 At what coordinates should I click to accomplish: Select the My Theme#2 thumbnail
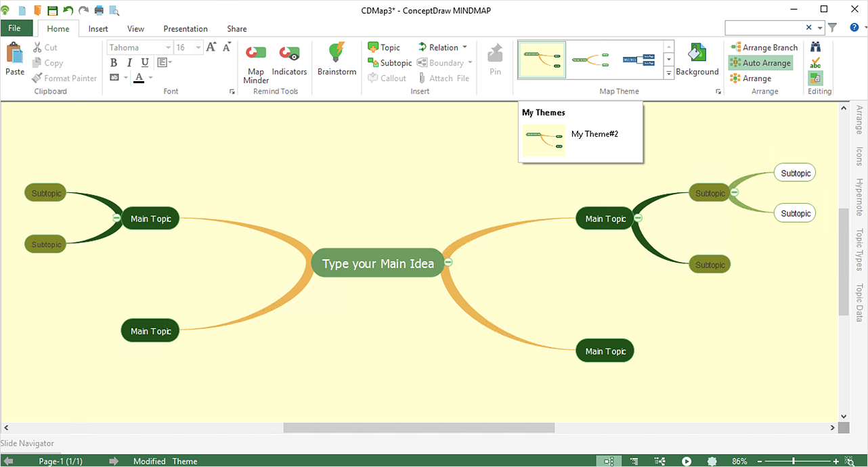pos(544,140)
